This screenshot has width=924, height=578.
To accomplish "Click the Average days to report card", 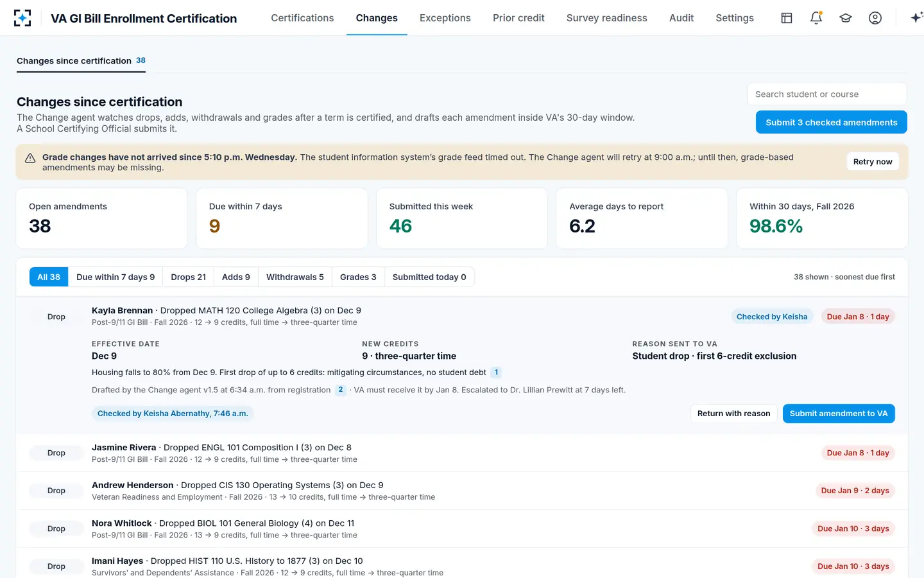I will point(642,218).
